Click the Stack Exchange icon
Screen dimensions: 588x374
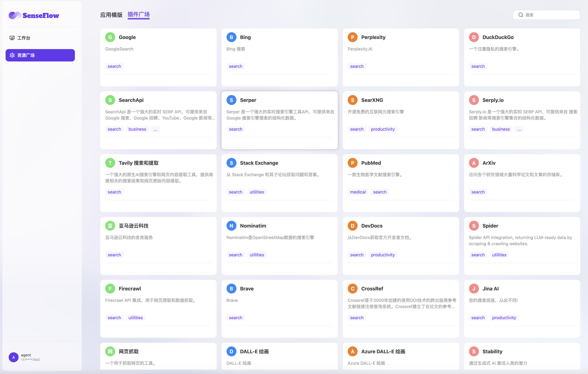pos(231,163)
